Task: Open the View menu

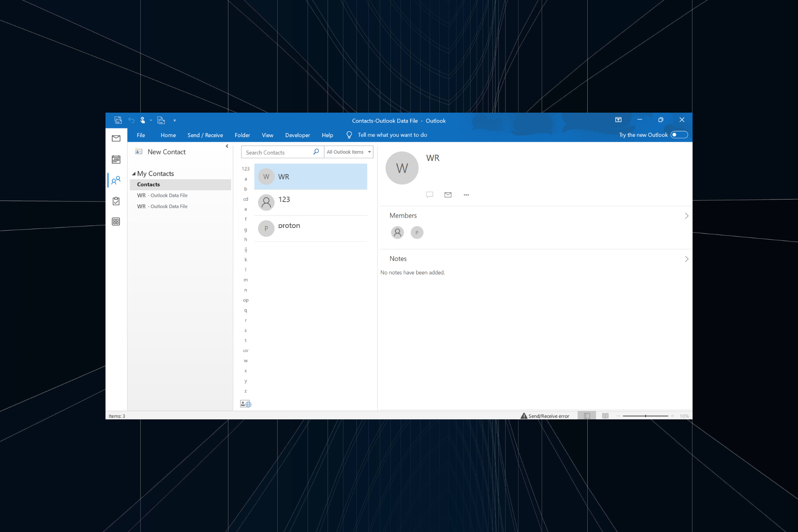Action: [268, 135]
